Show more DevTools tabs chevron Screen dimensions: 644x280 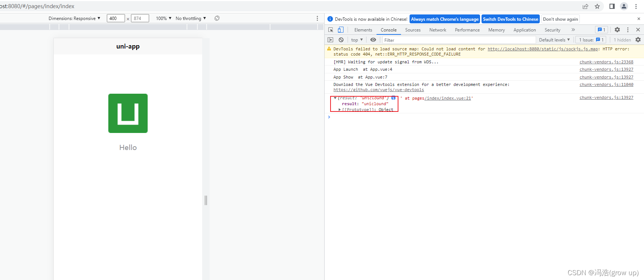click(573, 30)
